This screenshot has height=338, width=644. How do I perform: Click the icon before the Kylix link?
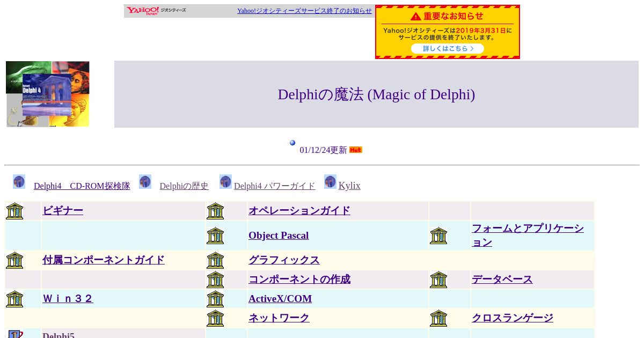[x=330, y=182]
